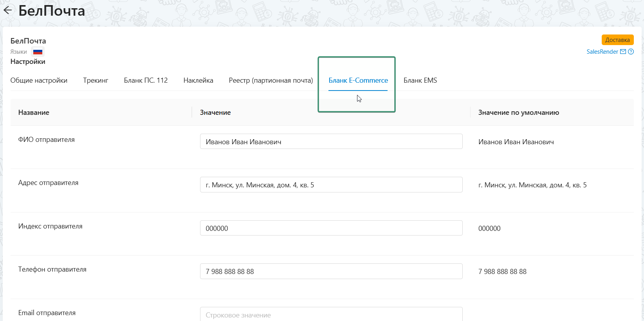Edit the ФИО отправителя input field
644x321 pixels.
point(331,141)
